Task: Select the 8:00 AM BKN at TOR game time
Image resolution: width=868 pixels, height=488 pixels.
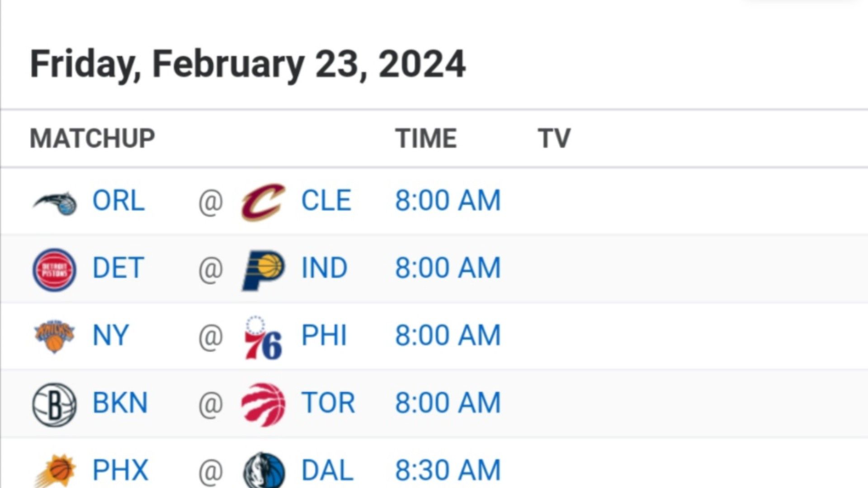Action: click(x=448, y=403)
